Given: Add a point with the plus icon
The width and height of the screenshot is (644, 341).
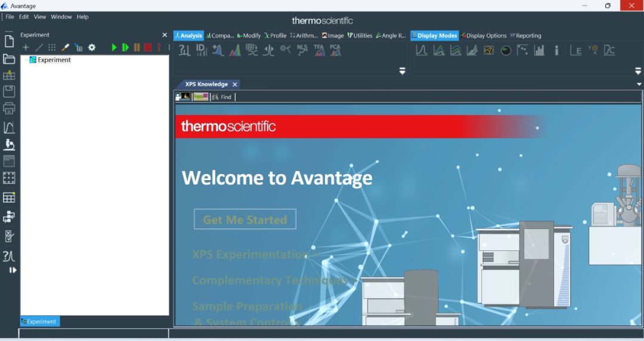Looking at the screenshot, I should pyautogui.click(x=26, y=47).
